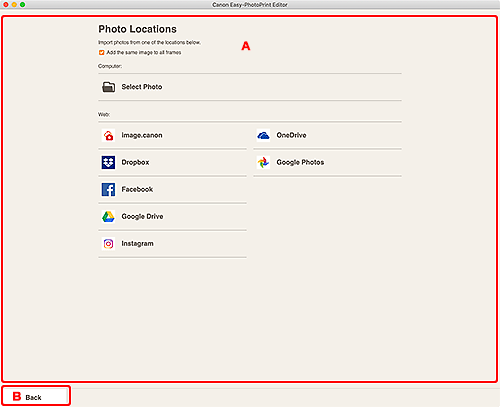Select the Google Photos text entry
500x407 pixels.
pos(300,162)
